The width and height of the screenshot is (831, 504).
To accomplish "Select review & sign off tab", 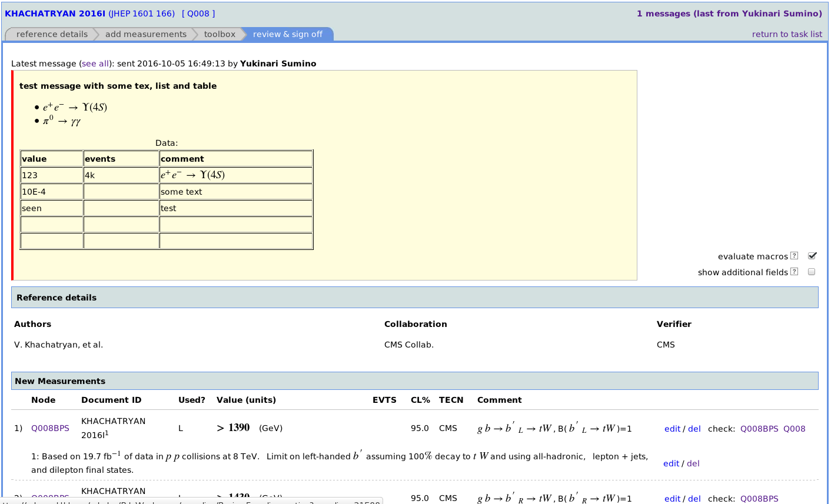I will 288,34.
